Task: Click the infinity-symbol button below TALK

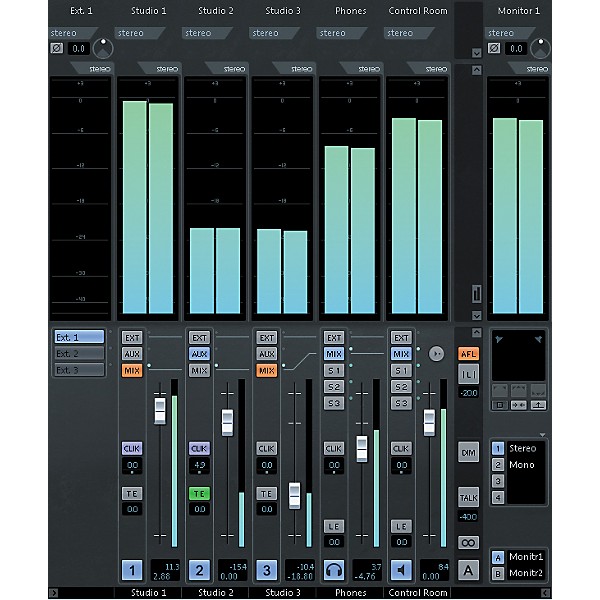Action: pyautogui.click(x=469, y=543)
